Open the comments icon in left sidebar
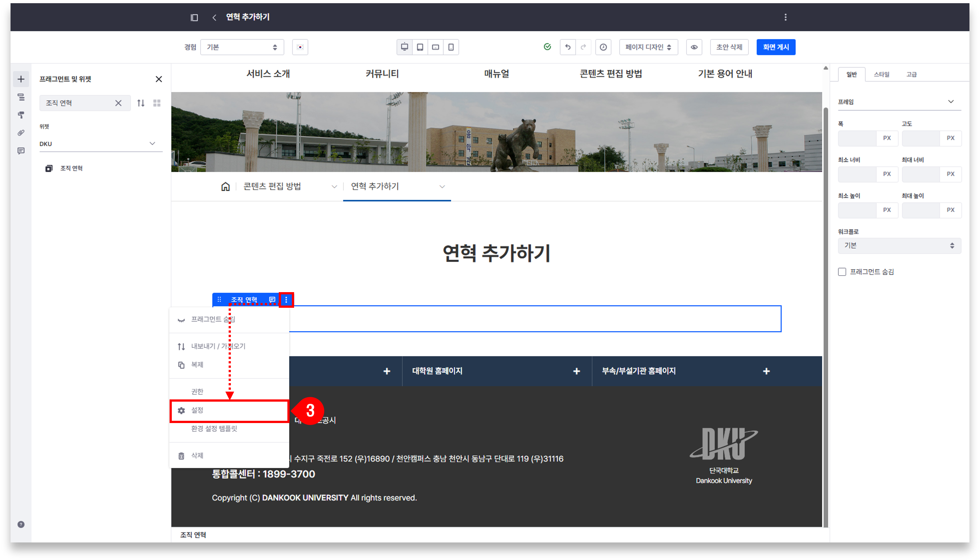Viewport: 980px width, 560px height. click(21, 151)
